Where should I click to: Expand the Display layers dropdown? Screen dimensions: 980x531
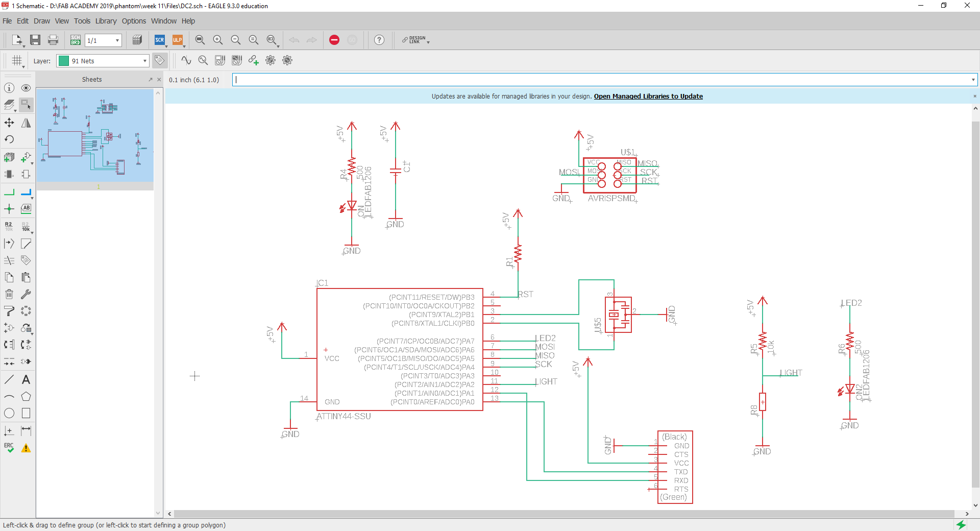15,110
